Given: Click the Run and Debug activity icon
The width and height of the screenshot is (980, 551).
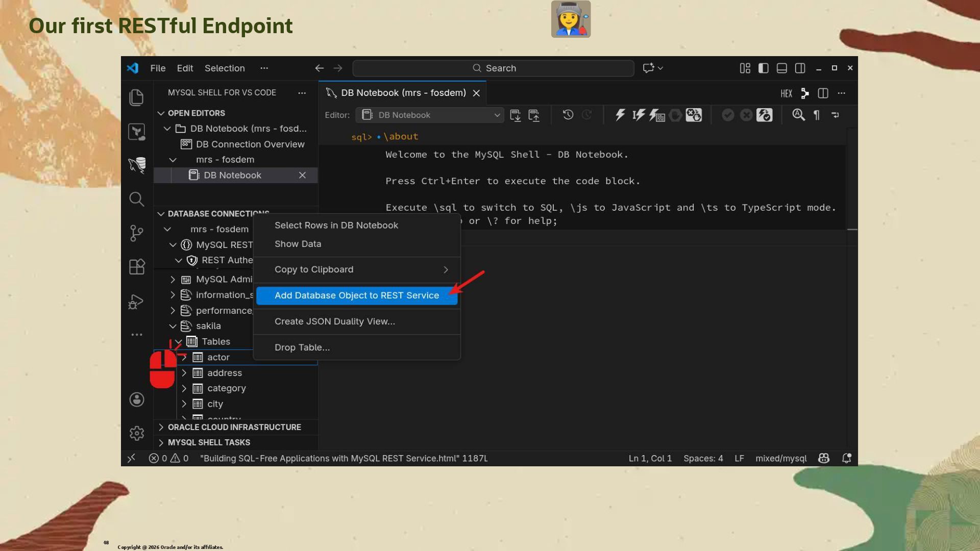Looking at the screenshot, I should tap(136, 302).
